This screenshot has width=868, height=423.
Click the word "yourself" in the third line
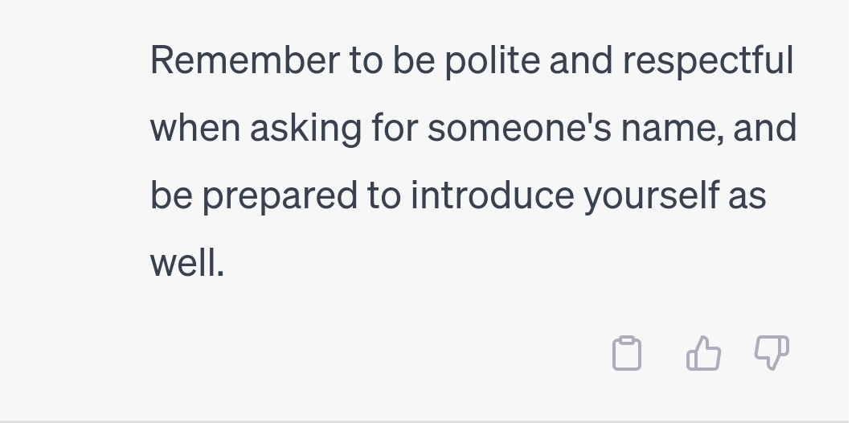651,196
